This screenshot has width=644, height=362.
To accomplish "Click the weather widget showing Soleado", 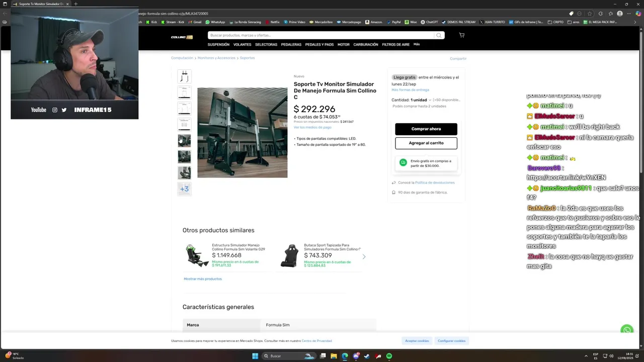I will [14, 356].
